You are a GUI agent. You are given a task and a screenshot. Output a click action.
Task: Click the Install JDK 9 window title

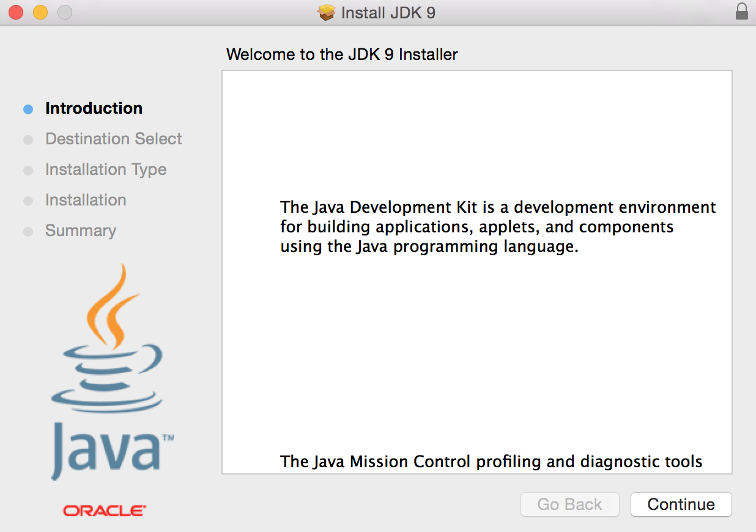388,13
